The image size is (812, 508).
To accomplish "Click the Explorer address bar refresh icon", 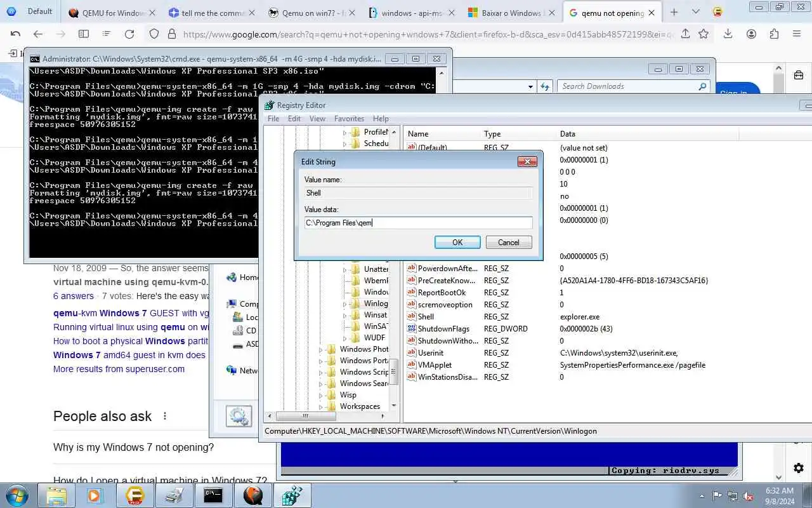I will tap(545, 86).
